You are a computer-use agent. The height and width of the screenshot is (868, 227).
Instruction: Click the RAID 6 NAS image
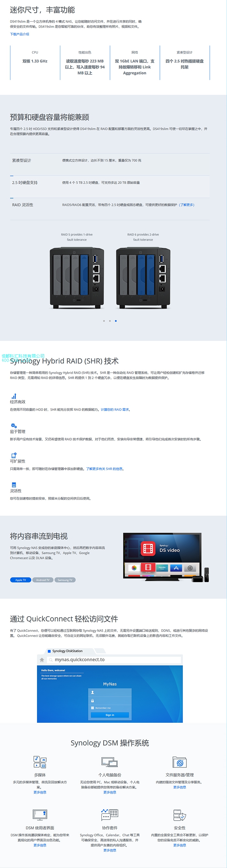143,278
